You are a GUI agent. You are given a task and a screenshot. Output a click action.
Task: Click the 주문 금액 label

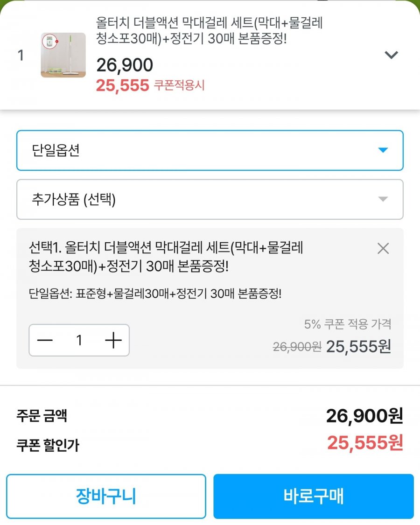point(42,415)
